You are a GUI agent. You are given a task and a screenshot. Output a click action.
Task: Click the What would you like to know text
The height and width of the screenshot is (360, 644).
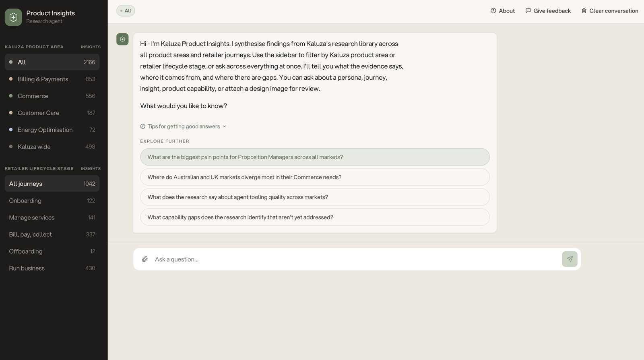184,106
